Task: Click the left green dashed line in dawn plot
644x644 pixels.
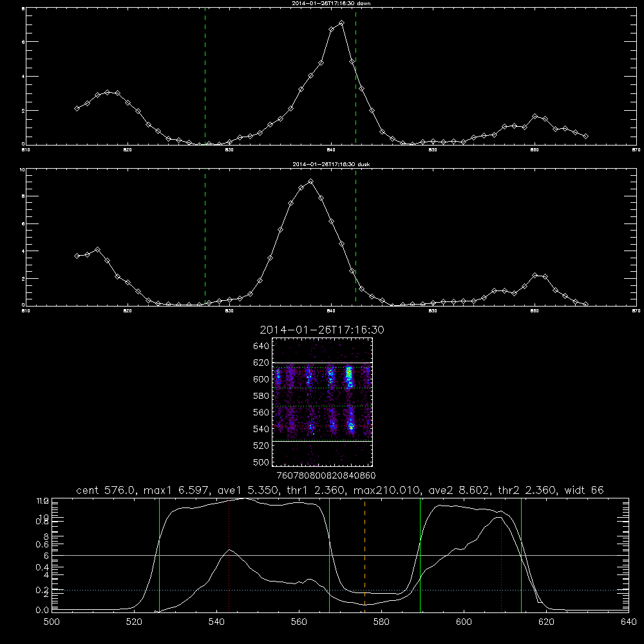Action: pyautogui.click(x=205, y=77)
